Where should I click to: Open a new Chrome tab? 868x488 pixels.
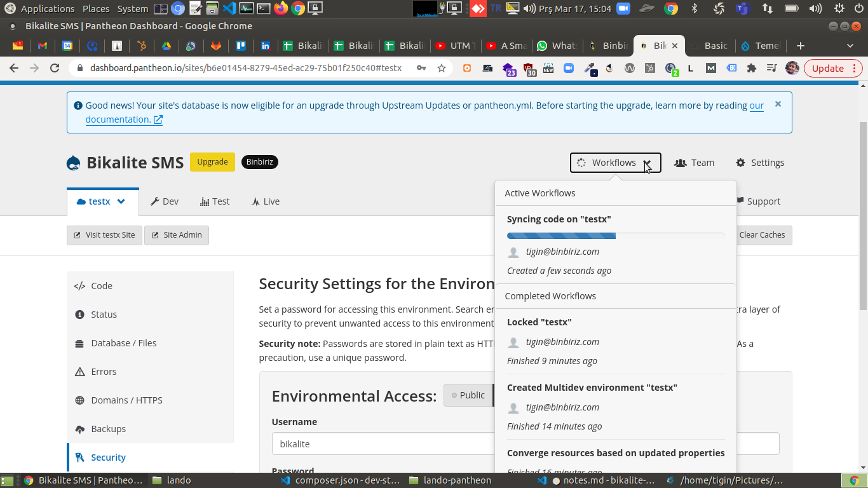(801, 46)
